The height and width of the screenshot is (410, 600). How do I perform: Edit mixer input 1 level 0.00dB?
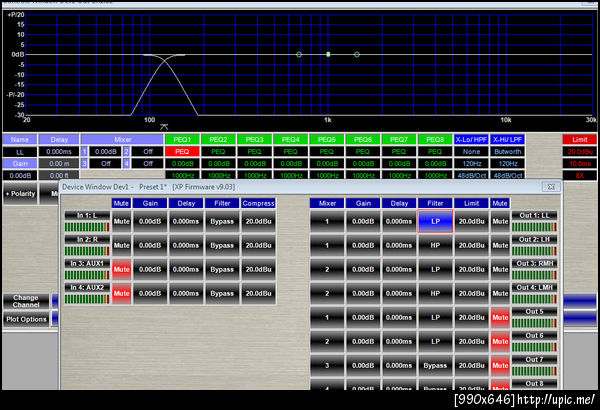(105, 152)
